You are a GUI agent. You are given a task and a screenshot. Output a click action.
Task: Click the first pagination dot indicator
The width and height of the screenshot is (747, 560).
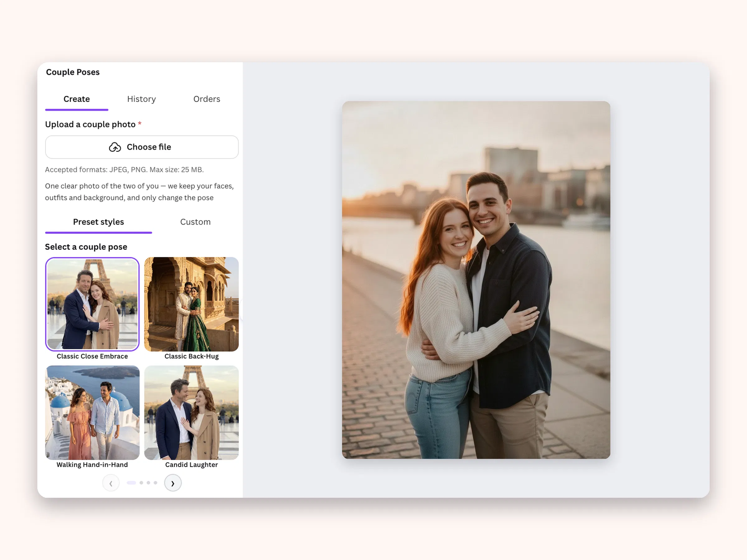pos(131,483)
